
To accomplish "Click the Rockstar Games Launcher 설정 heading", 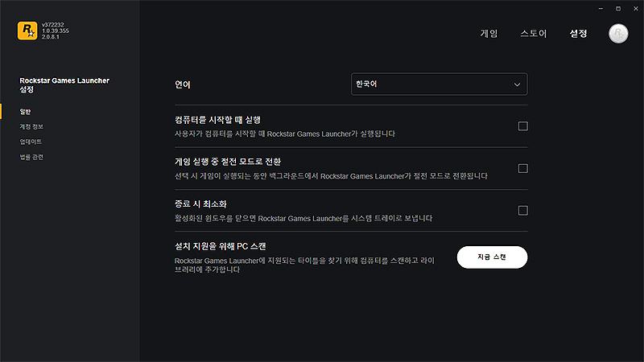I will click(64, 85).
